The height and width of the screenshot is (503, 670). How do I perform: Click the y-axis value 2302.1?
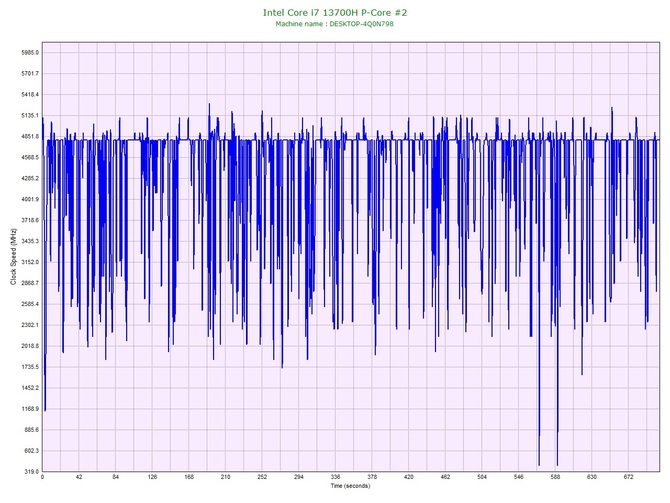[x=30, y=325]
